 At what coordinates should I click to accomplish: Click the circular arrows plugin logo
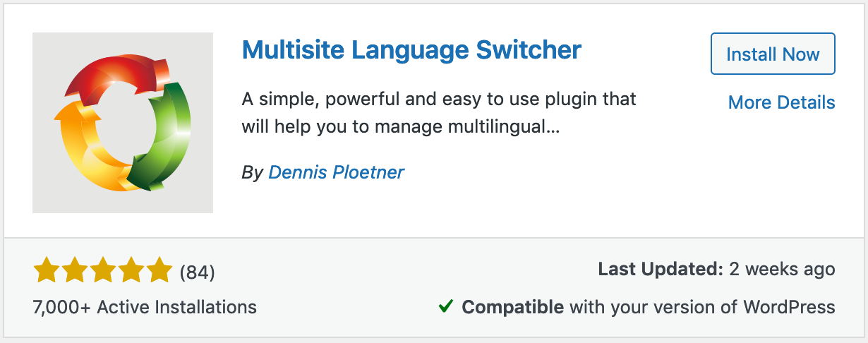pyautogui.click(x=123, y=123)
